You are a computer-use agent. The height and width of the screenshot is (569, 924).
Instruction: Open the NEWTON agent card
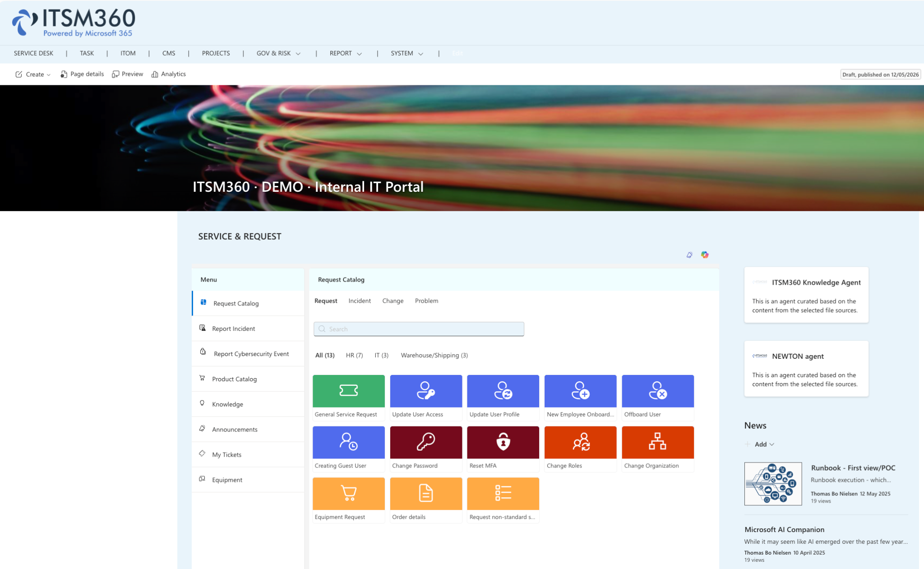point(806,369)
